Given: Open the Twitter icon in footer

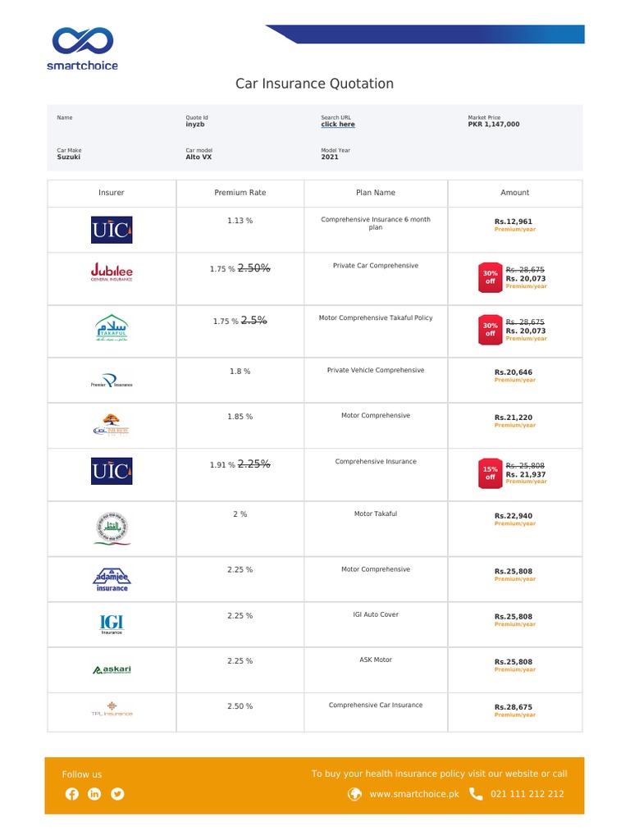Looking at the screenshot, I should coord(117,793).
